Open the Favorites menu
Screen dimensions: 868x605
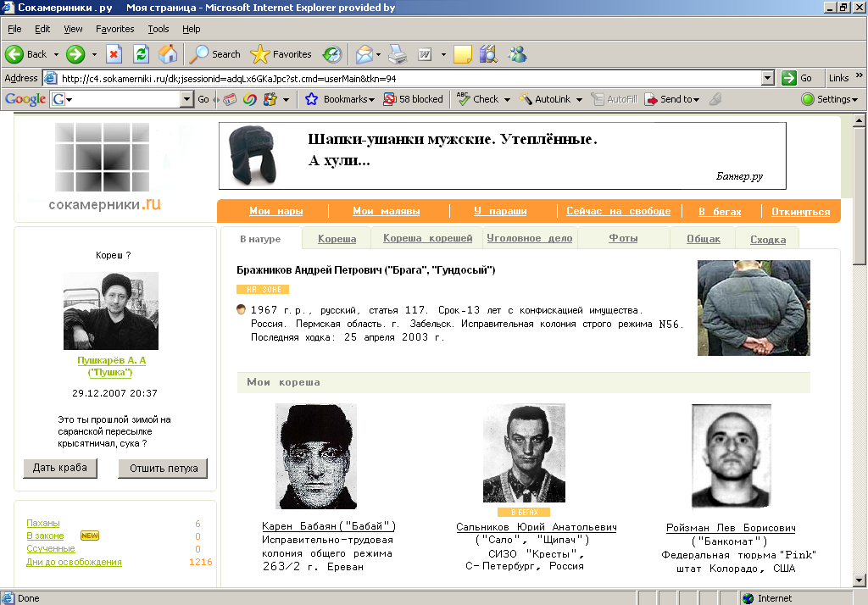coord(115,29)
